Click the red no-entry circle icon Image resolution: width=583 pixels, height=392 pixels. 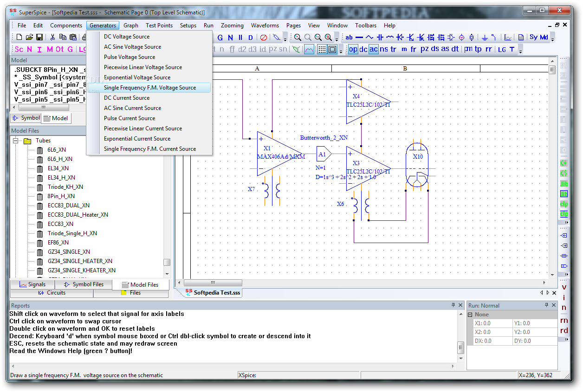coord(264,38)
